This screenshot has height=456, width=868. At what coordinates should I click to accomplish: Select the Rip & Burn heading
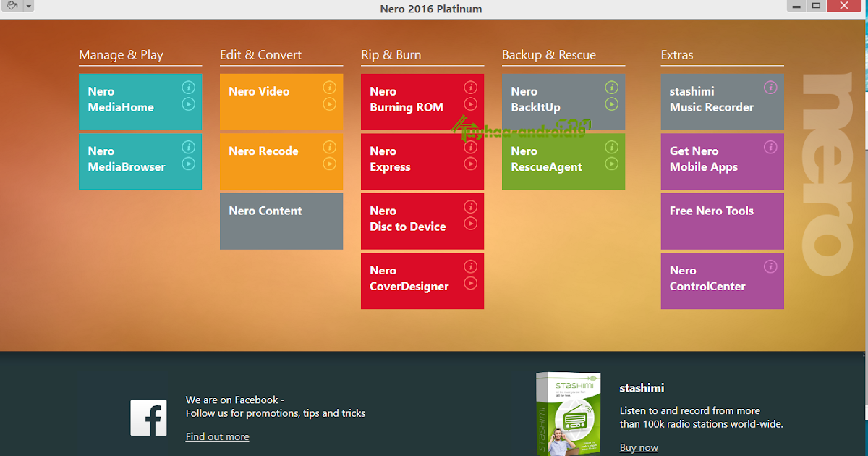(x=391, y=55)
